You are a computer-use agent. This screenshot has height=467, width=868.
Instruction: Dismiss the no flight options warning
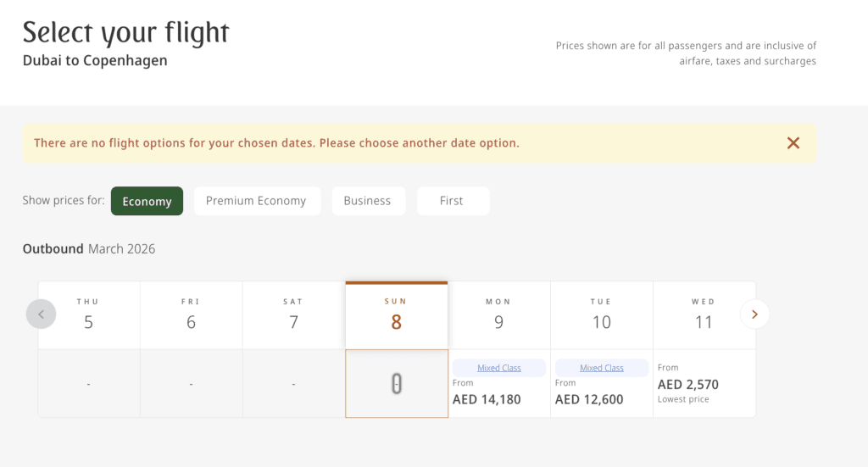(x=793, y=143)
